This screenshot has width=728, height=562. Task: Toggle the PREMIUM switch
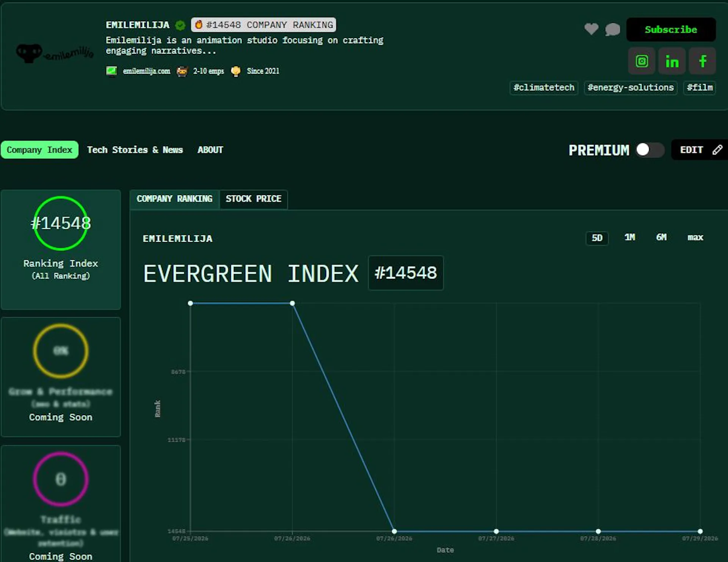pos(650,150)
